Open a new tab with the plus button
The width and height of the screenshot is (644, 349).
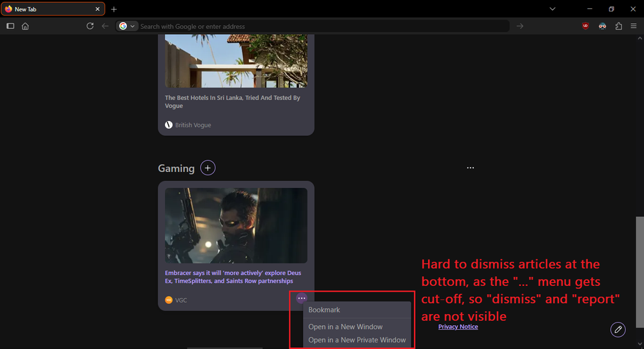[113, 9]
